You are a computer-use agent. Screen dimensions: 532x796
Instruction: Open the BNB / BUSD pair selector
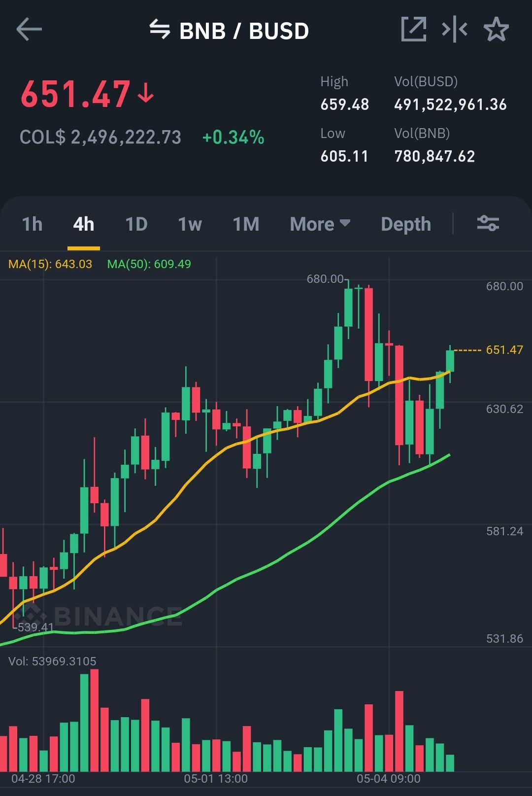(x=244, y=31)
